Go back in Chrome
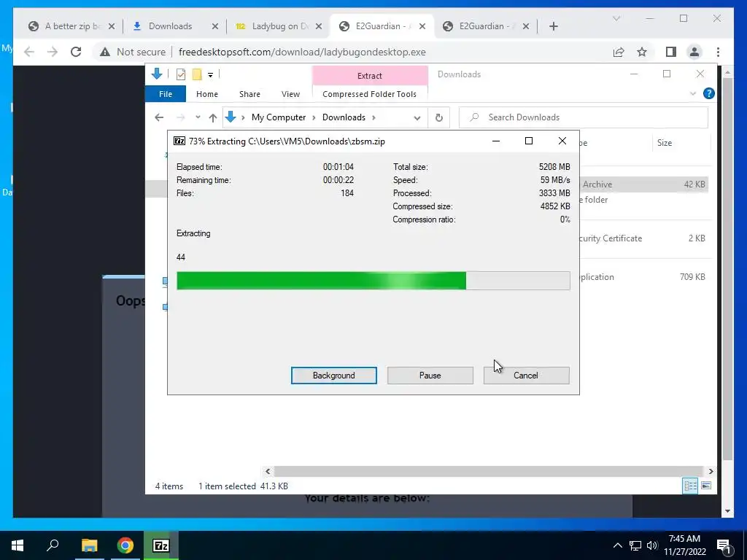The height and width of the screenshot is (560, 747). pos(29,52)
